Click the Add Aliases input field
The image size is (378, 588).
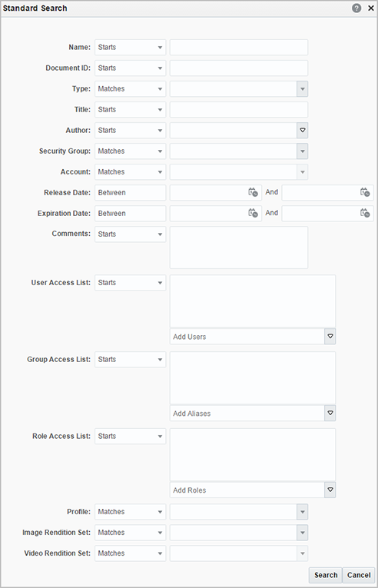point(247,414)
